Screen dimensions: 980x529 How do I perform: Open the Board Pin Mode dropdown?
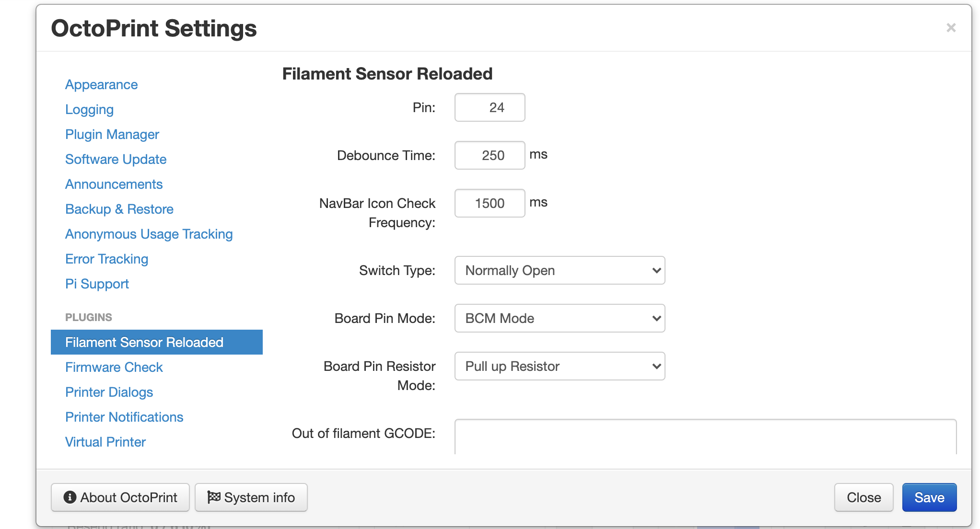(x=560, y=318)
